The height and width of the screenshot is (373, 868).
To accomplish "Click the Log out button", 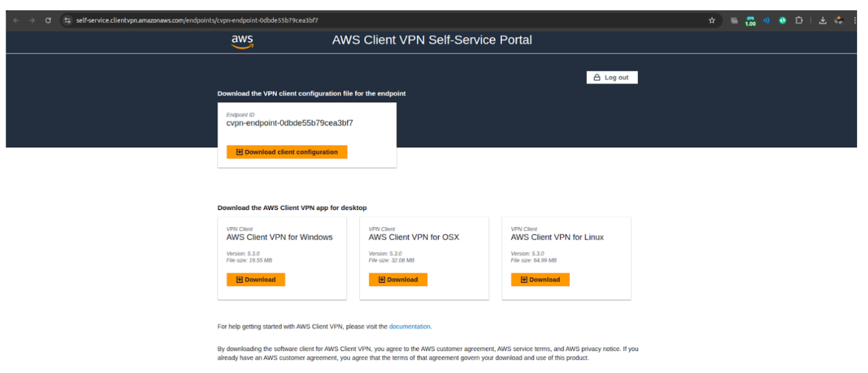I will tap(612, 77).
